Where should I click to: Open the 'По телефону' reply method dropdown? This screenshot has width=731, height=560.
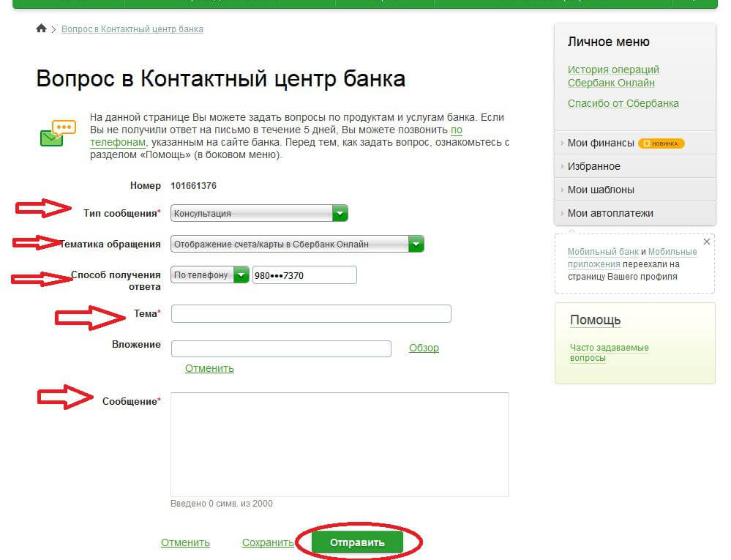[210, 275]
